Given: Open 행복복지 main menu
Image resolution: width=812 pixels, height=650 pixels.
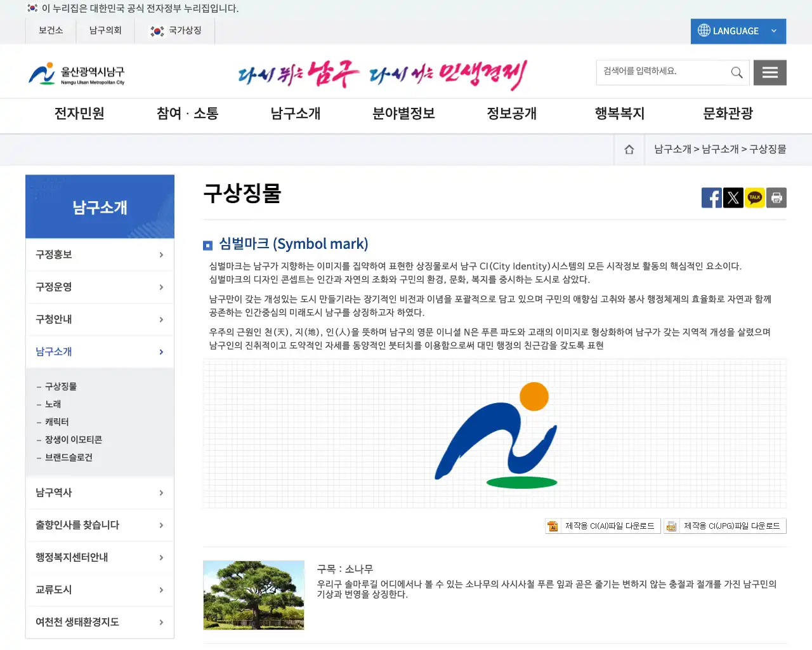Looking at the screenshot, I should point(620,114).
